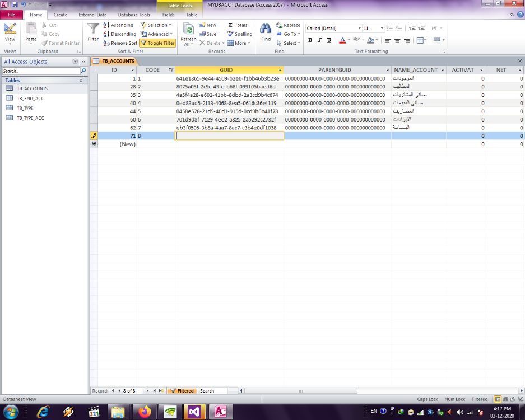
Task: Click the Paste clipboard icon
Action: click(x=31, y=29)
